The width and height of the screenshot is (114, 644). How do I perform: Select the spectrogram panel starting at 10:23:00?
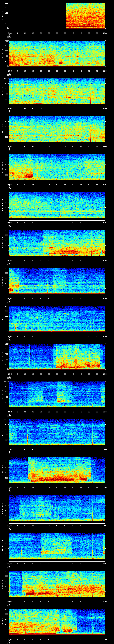(x=57, y=546)
